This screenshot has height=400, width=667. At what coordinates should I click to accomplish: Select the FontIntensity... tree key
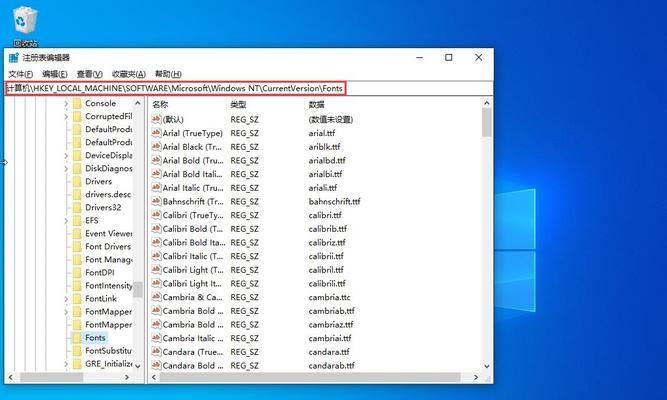pos(108,286)
